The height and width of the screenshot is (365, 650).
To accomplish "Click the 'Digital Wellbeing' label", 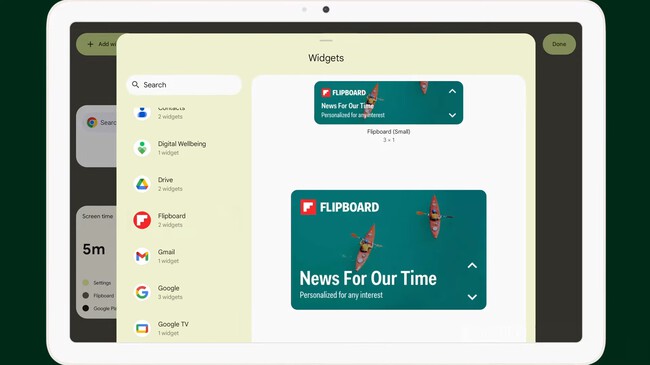I will (182, 144).
